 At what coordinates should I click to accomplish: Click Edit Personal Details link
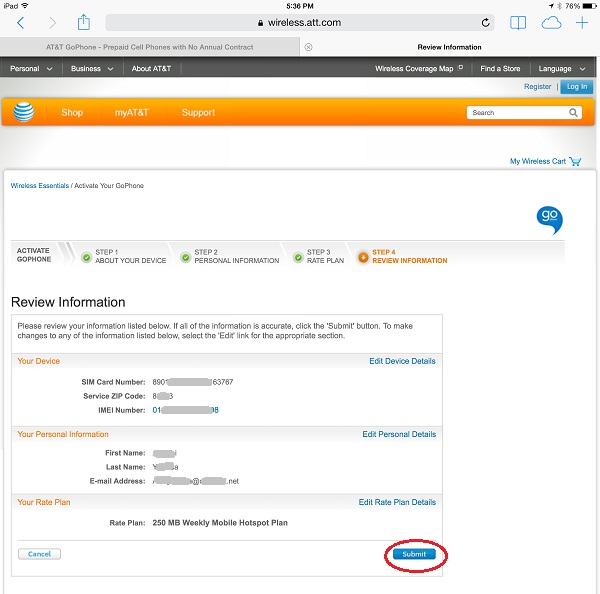tap(399, 434)
